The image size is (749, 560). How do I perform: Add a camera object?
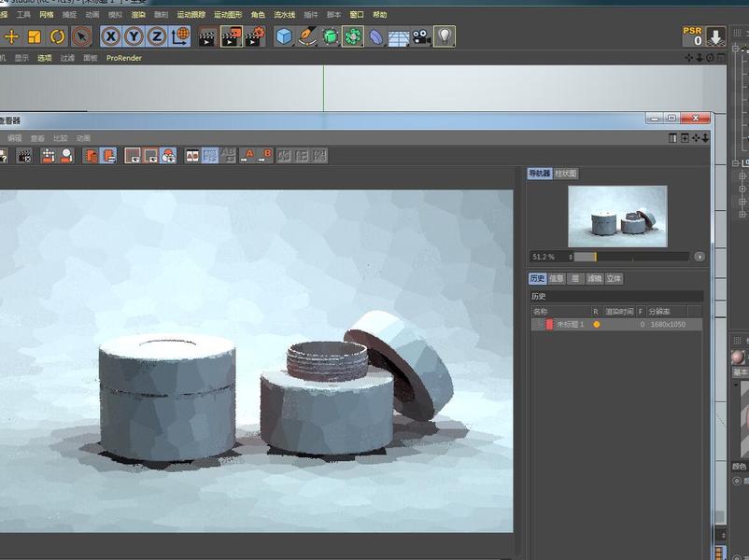pyautogui.click(x=421, y=36)
